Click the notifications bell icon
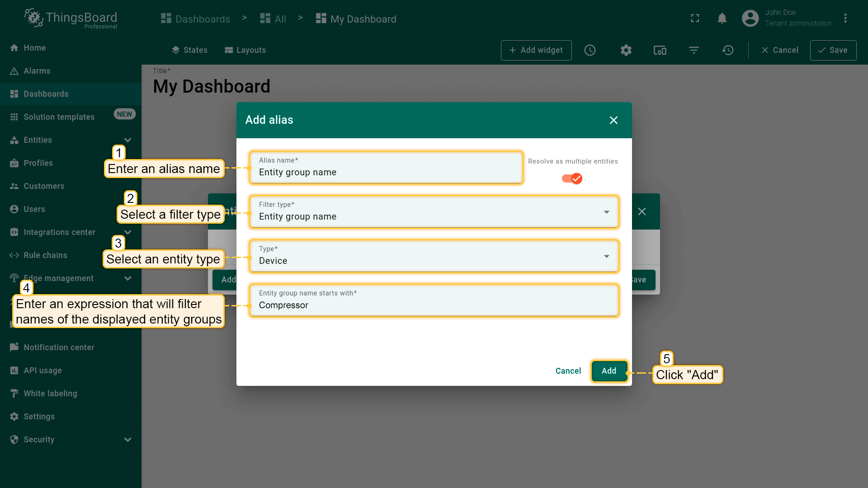Screen dimensions: 868x488 pyautogui.click(x=722, y=19)
